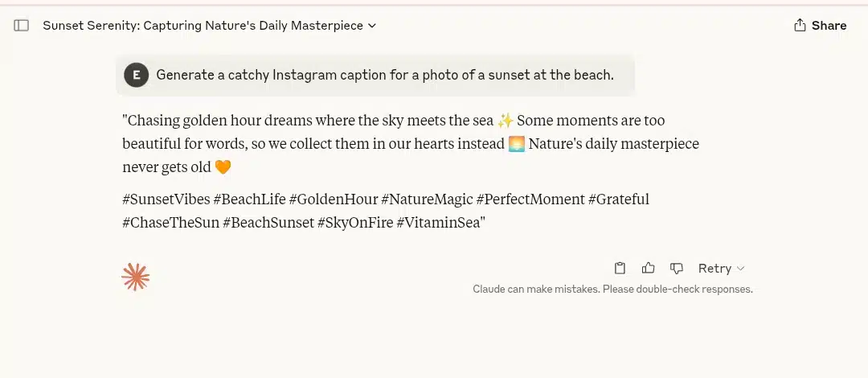Click the #VitaminSea hashtag text
This screenshot has height=378, width=868.
click(439, 223)
